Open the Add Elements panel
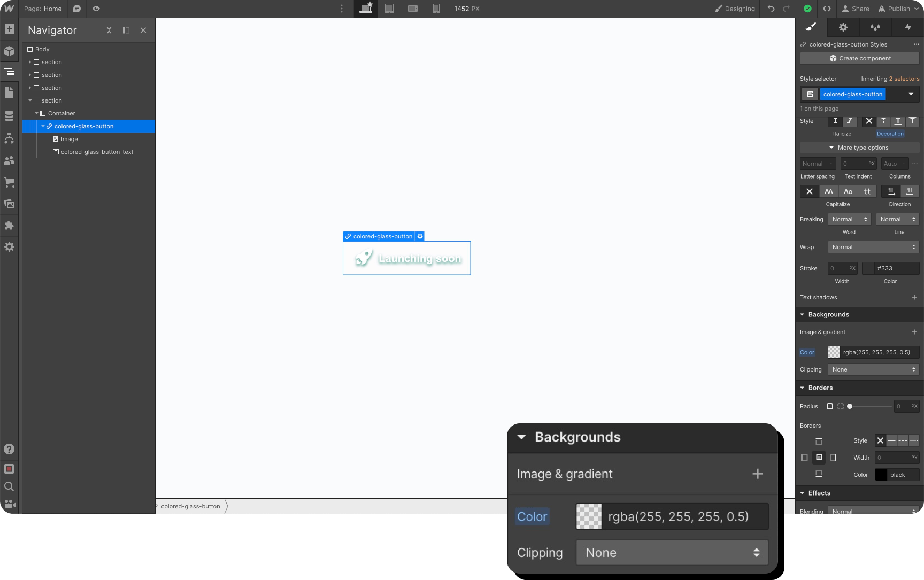Viewport: 924px width, 580px height. pyautogui.click(x=9, y=29)
